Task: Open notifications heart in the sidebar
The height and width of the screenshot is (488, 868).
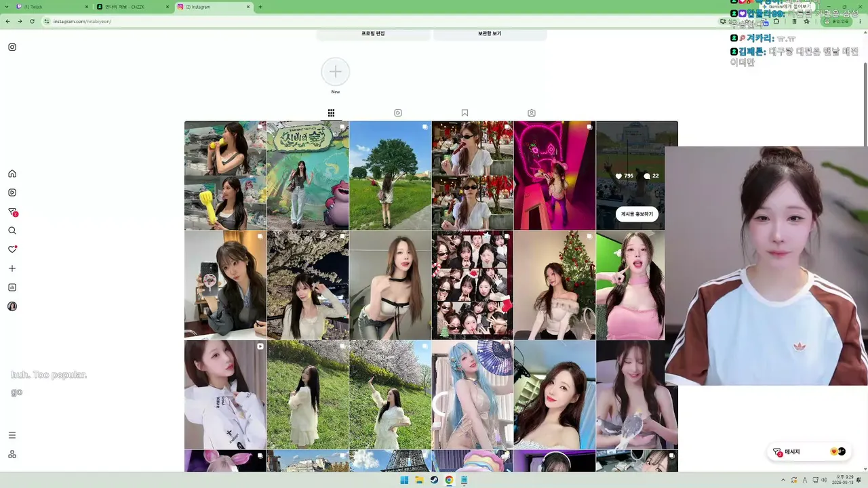Action: coord(12,249)
